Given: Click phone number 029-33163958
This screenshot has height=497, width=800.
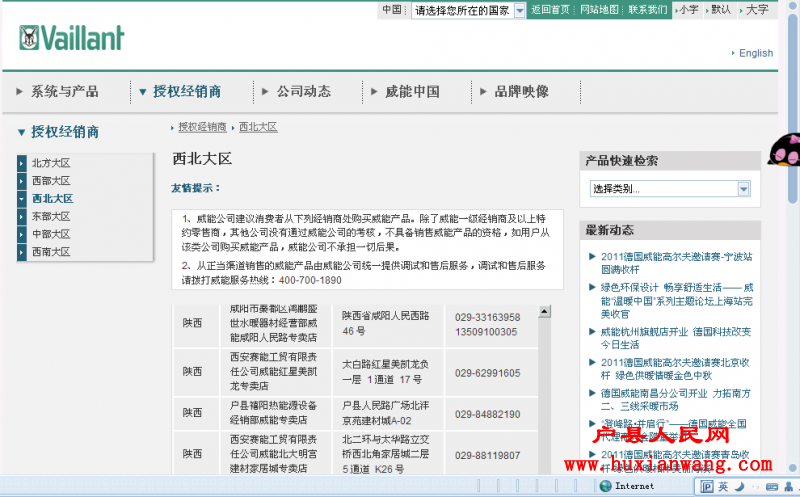Looking at the screenshot, I should 487,317.
